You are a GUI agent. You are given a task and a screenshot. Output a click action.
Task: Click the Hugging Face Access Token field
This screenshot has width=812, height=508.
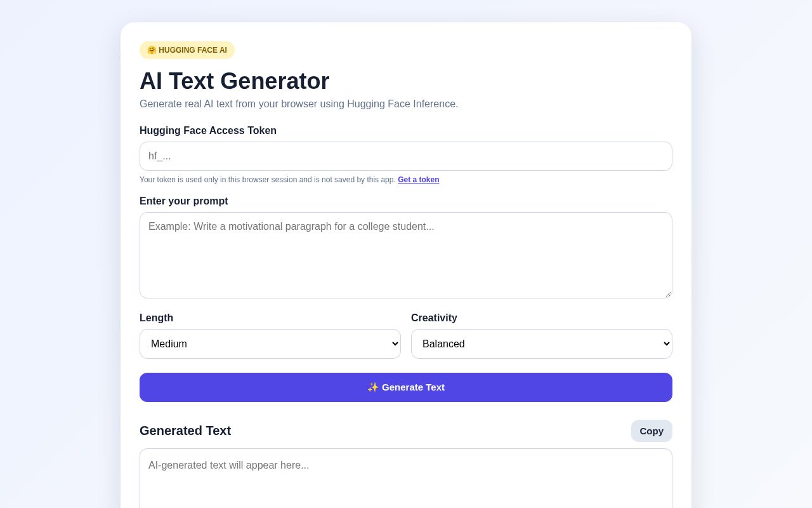click(406, 156)
